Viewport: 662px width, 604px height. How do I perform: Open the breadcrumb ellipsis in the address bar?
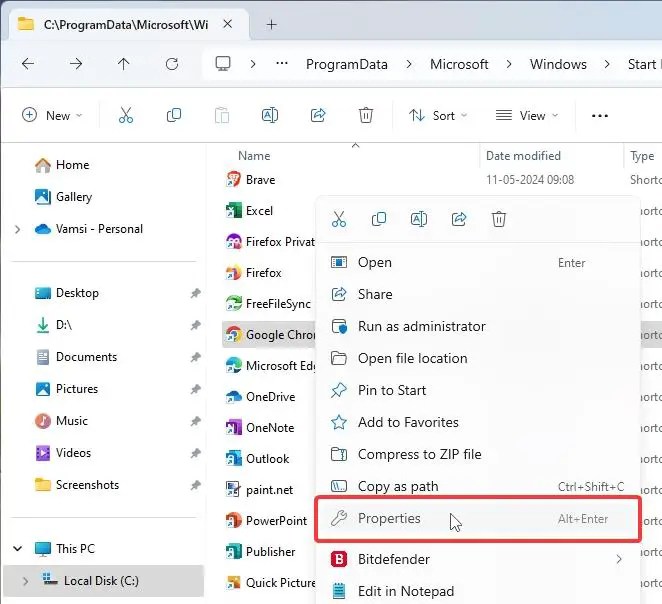pos(282,64)
